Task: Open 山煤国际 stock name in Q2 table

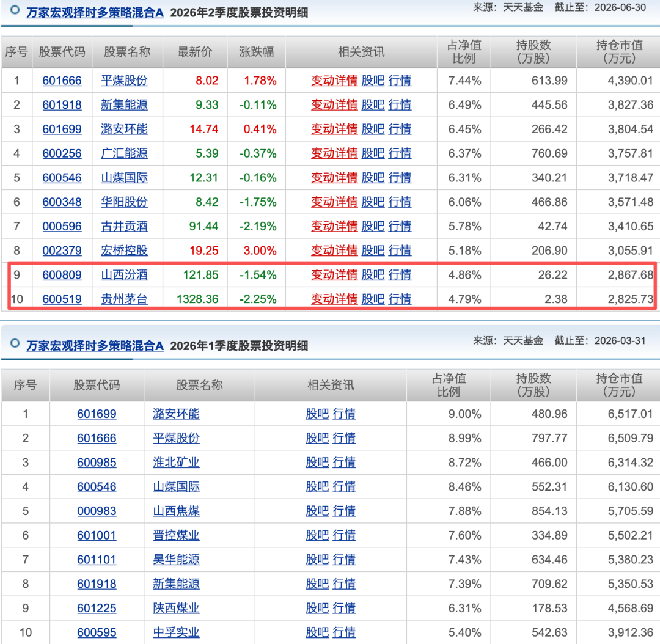Action: tap(124, 178)
